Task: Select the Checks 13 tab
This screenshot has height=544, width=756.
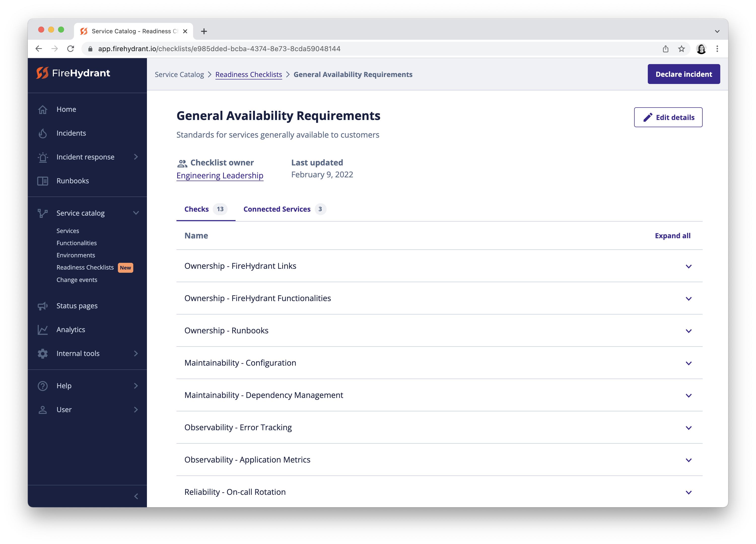Action: (x=205, y=209)
